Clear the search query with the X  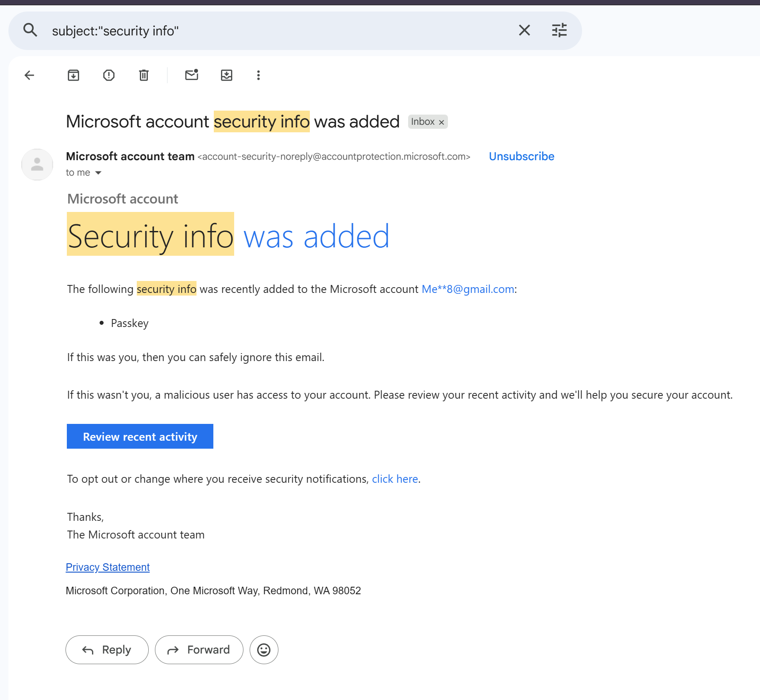pyautogui.click(x=524, y=30)
